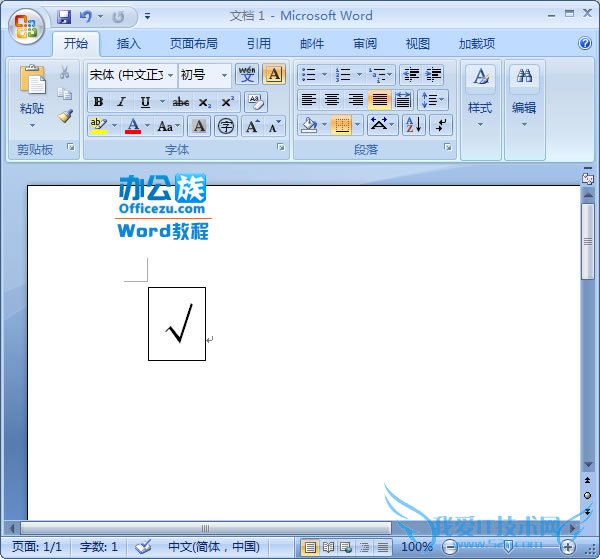Activate the Format Painter brush

(x=65, y=116)
